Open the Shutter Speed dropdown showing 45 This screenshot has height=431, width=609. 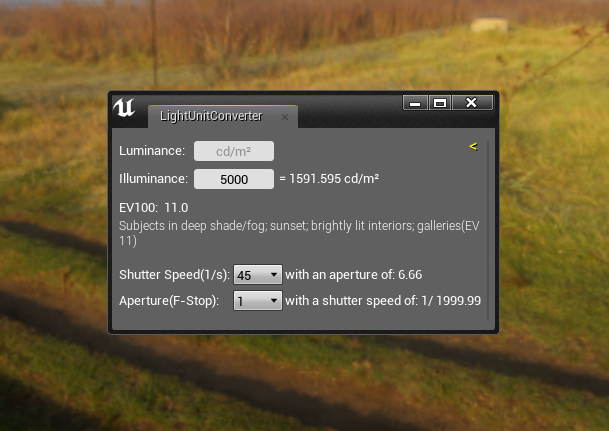(x=258, y=275)
